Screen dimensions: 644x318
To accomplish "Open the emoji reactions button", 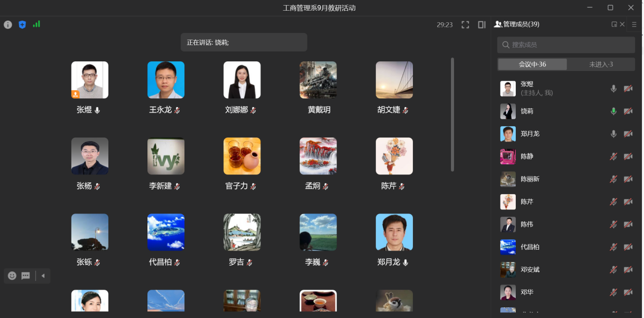I will coord(12,276).
